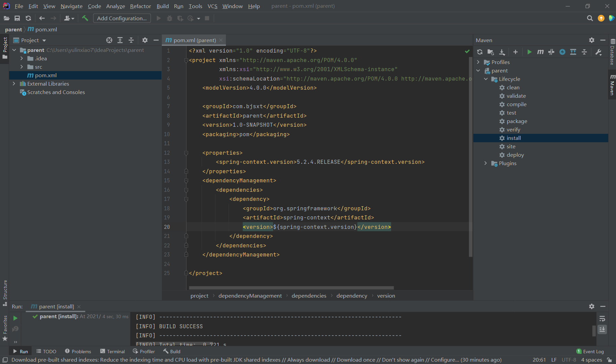Open Profiler tool window
The width and height of the screenshot is (616, 364).
[144, 351]
